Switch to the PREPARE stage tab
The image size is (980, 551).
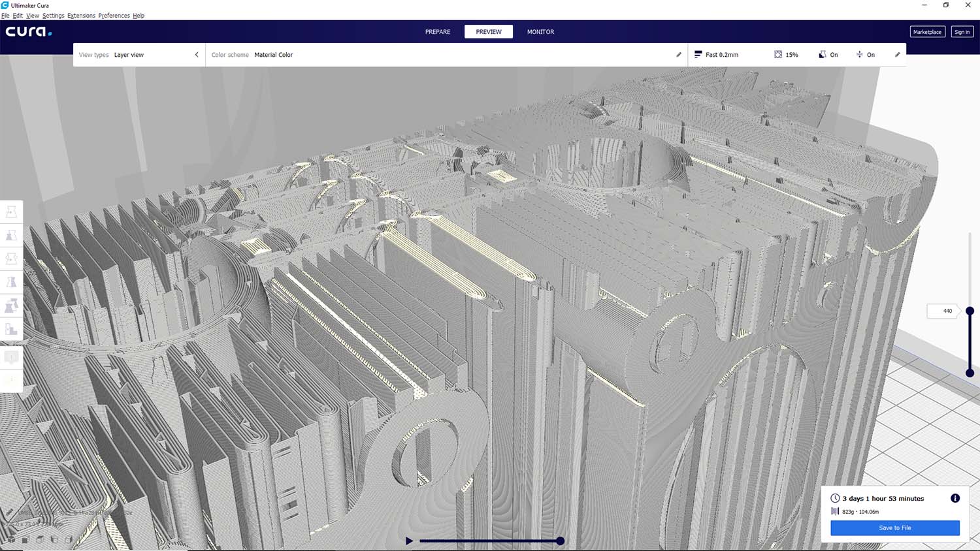tap(438, 31)
